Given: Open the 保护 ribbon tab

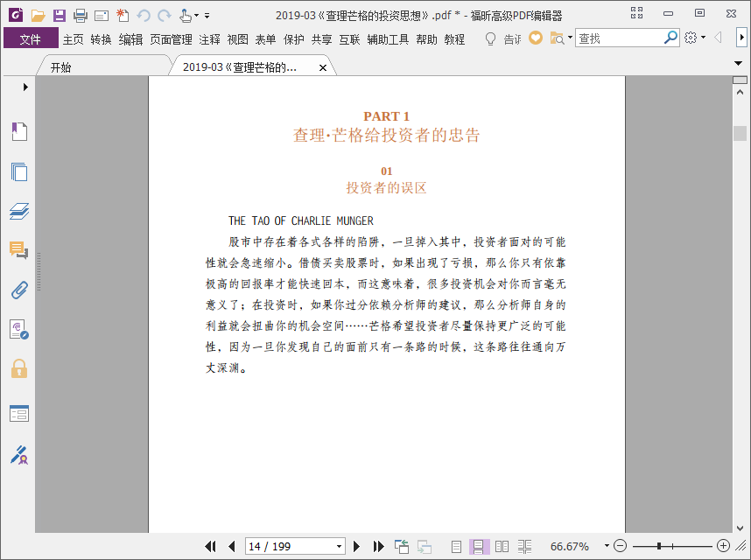Looking at the screenshot, I should [x=293, y=39].
